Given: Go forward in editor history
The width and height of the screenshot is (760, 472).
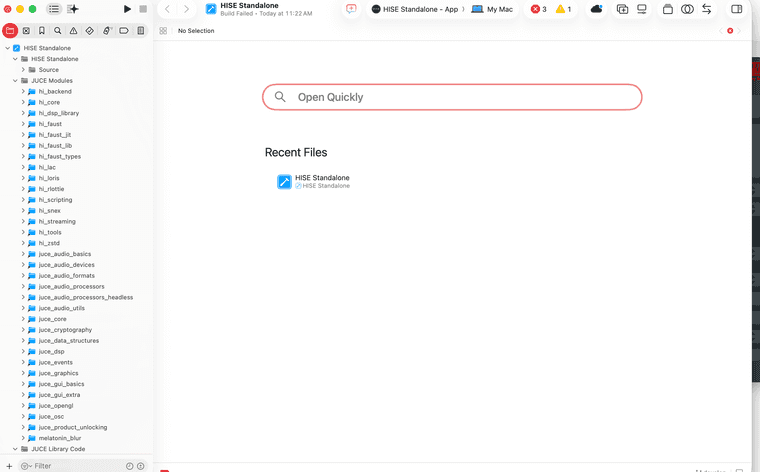Looking at the screenshot, I should 186,9.
